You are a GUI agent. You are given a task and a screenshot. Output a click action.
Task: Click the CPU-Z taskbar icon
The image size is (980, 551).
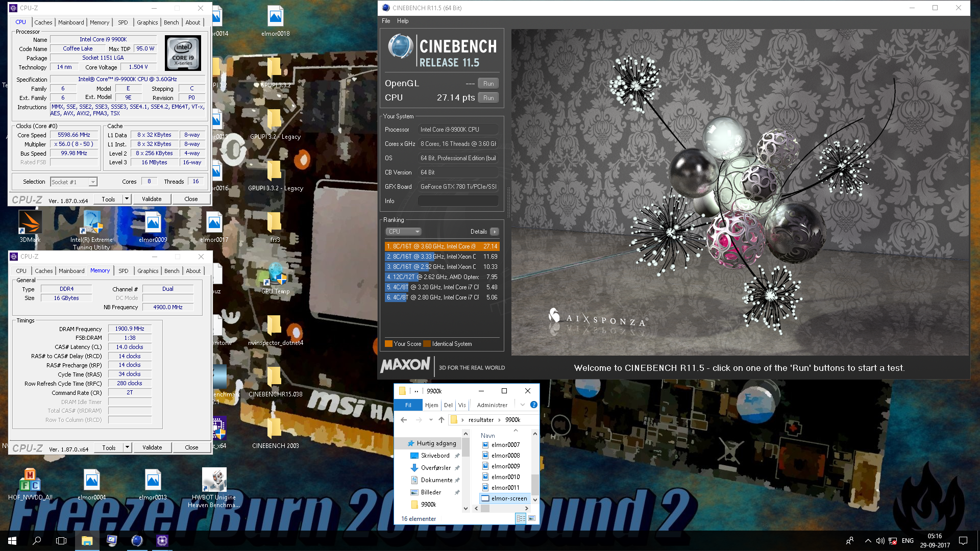pyautogui.click(x=162, y=540)
